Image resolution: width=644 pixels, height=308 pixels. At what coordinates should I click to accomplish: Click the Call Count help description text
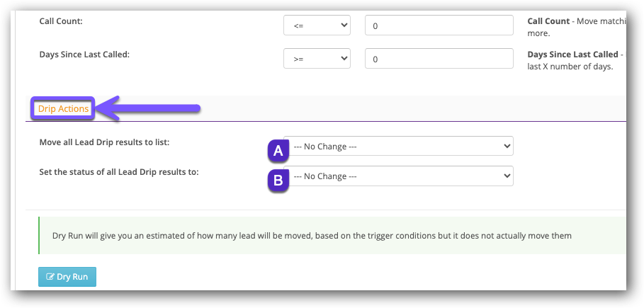[x=577, y=27]
